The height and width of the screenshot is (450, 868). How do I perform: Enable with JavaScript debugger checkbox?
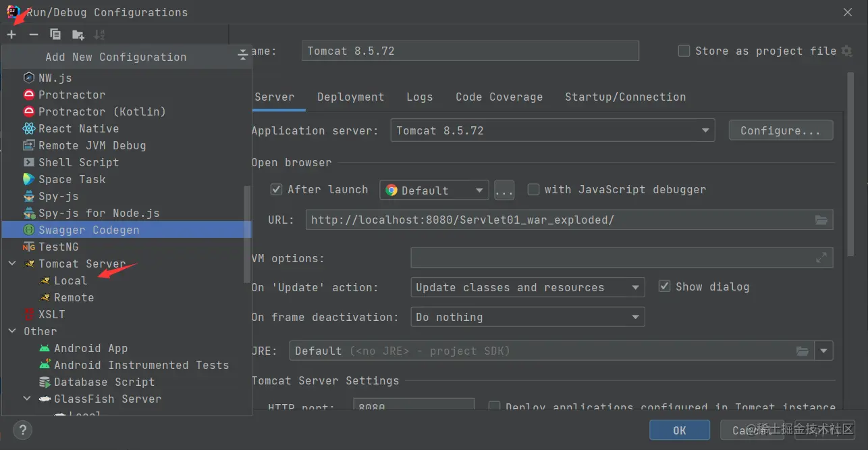click(x=533, y=189)
